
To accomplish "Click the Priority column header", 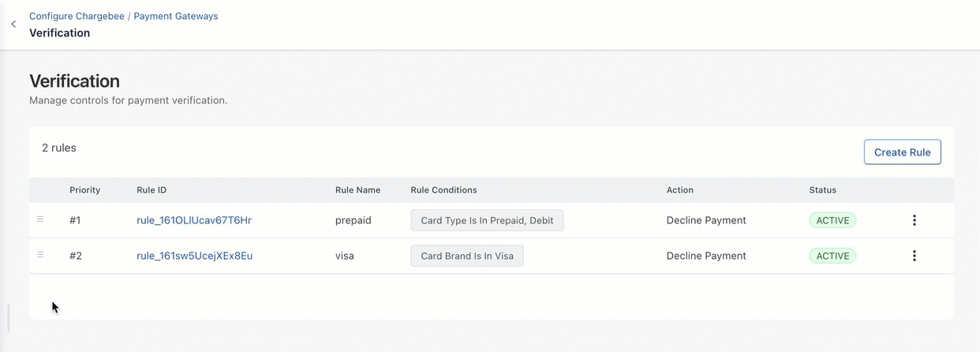I will click(x=84, y=190).
